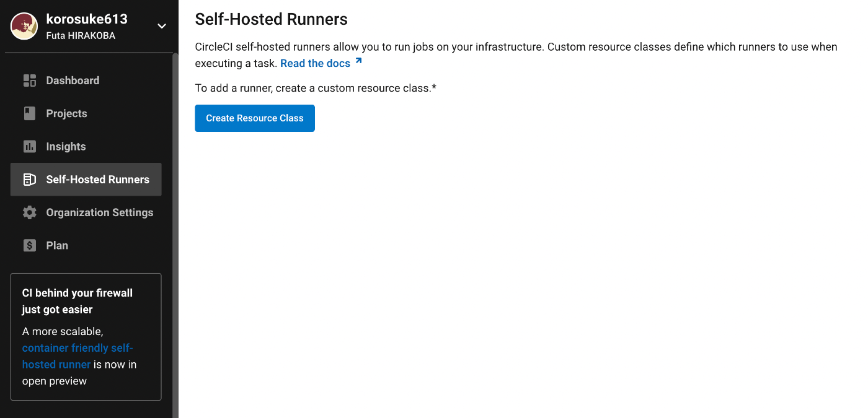Go to the Projects label in sidebar

click(x=66, y=113)
